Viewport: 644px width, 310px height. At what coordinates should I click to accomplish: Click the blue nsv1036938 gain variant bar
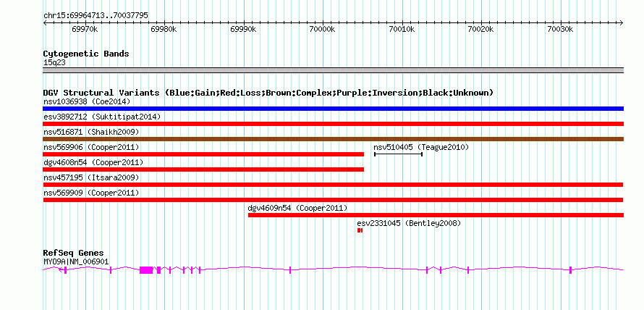click(x=333, y=109)
